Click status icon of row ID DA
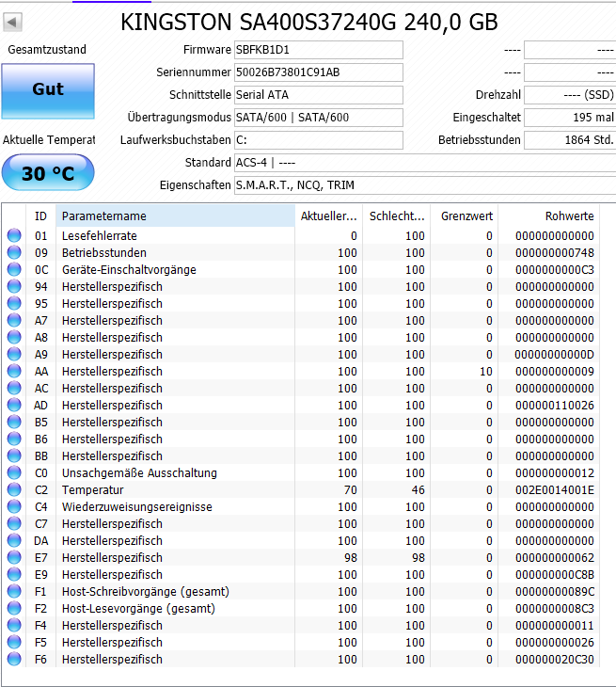The height and width of the screenshot is (687, 616). [x=14, y=541]
